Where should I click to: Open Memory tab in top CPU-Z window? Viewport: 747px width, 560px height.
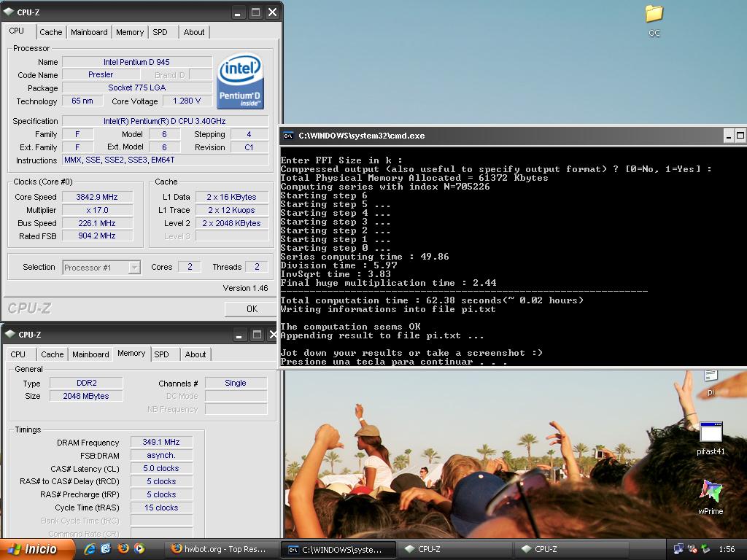pyautogui.click(x=130, y=32)
